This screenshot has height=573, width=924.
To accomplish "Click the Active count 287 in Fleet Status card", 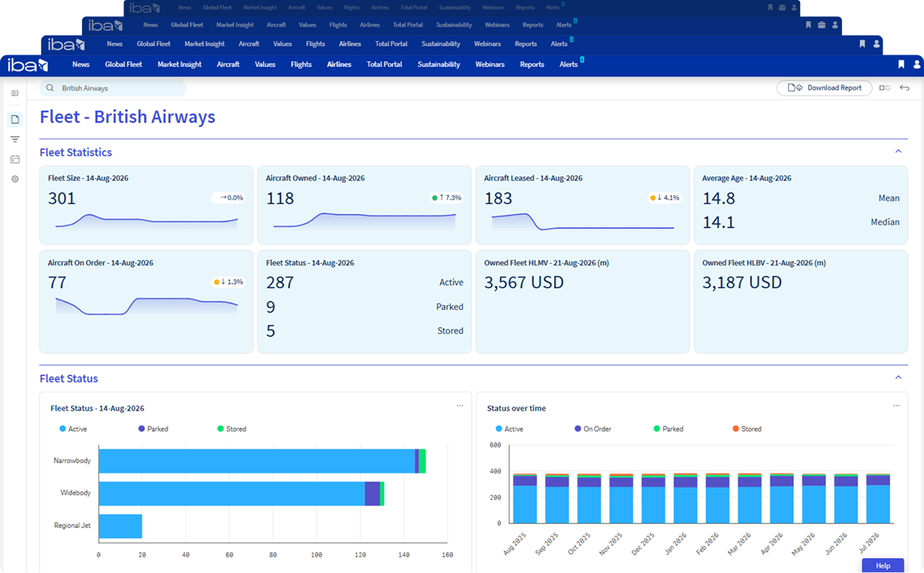I will tap(280, 282).
